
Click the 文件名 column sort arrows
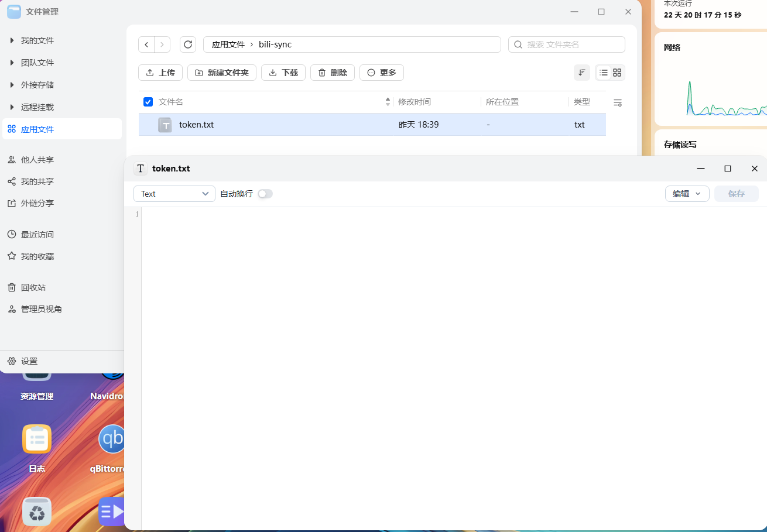click(x=388, y=102)
